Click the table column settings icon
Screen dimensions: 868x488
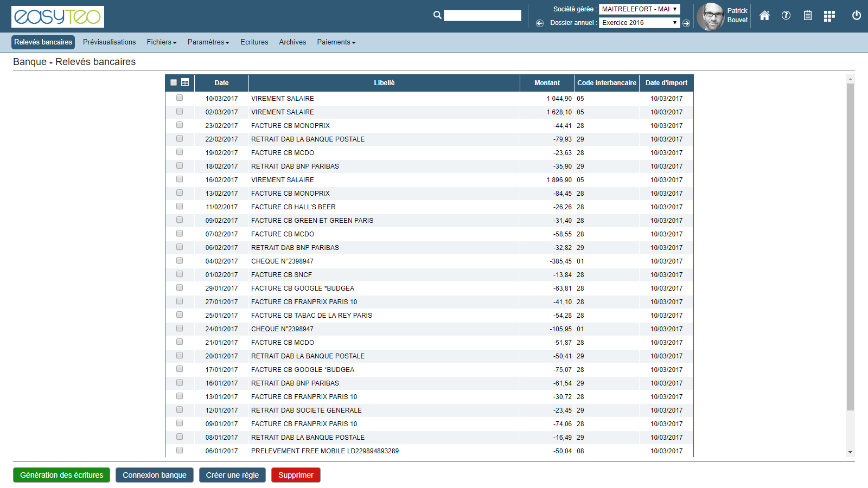[x=185, y=82]
